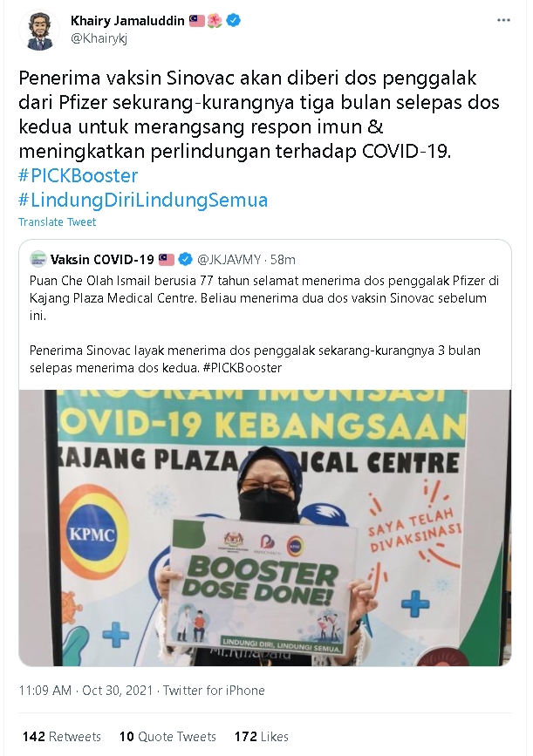Open the three-dot more options menu
The image size is (533, 756).
503,20
